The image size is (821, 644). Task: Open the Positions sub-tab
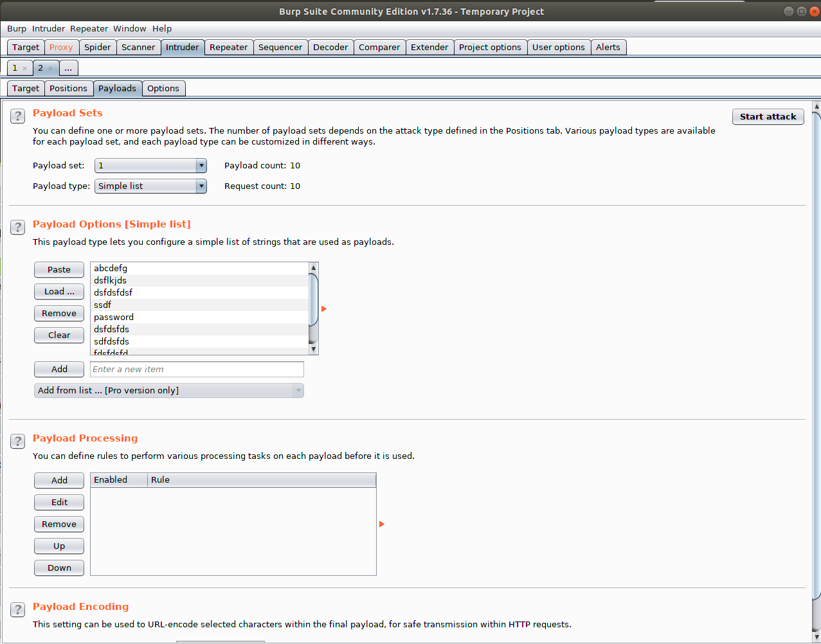point(68,89)
